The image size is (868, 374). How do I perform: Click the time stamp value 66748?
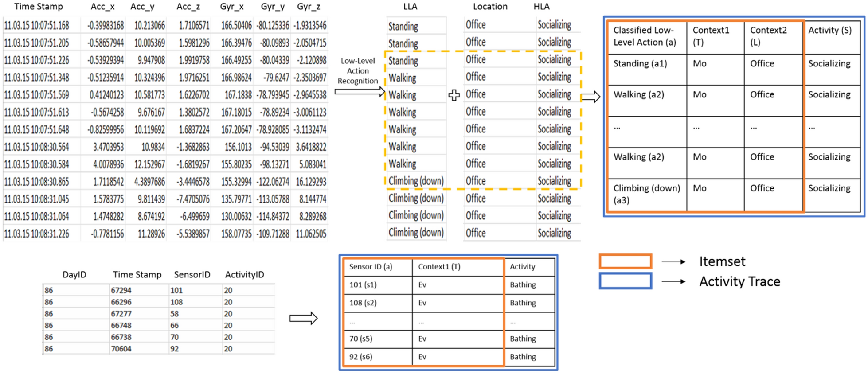(x=121, y=326)
